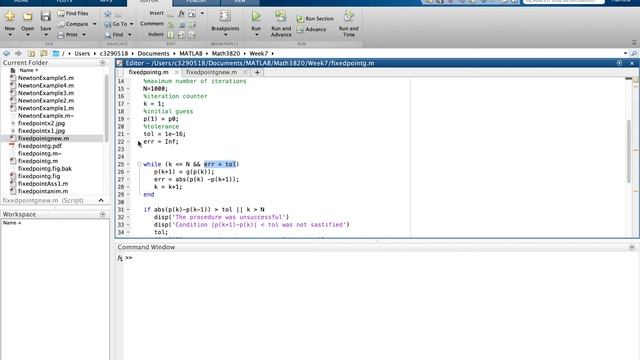
Task: Expand the Compare dropdown arrow
Action: 94,24
